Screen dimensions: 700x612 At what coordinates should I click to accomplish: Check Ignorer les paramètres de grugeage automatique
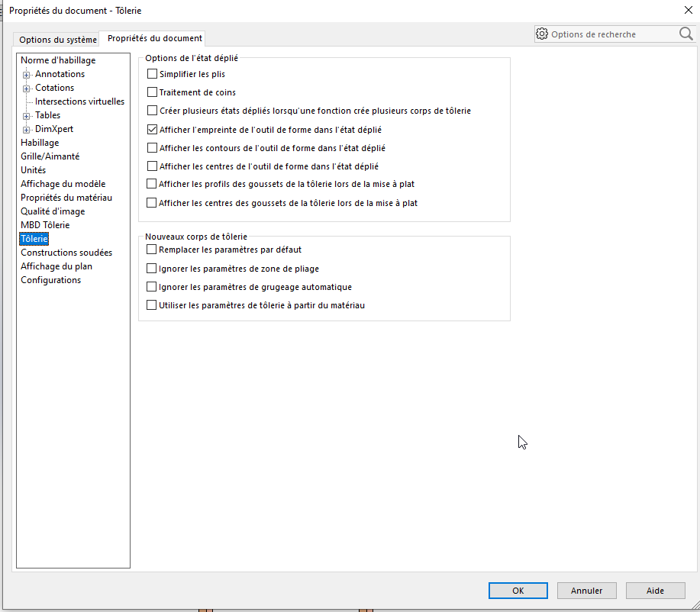[151, 287]
